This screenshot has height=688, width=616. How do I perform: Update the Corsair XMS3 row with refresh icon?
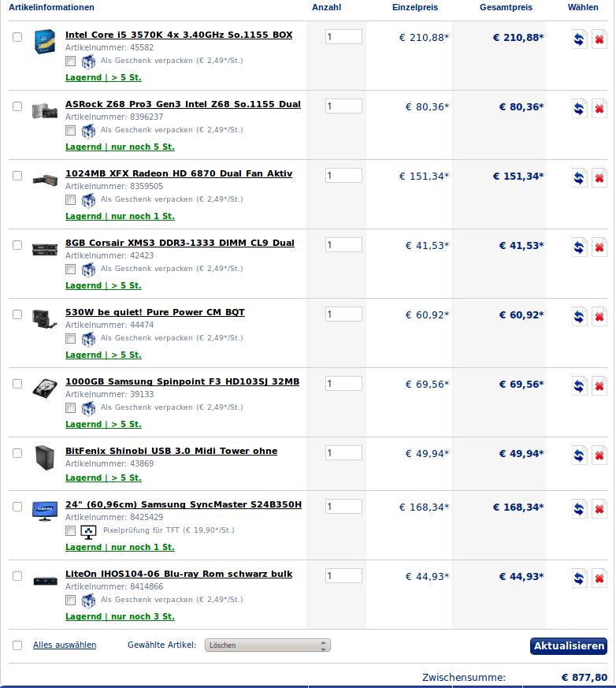(x=580, y=248)
